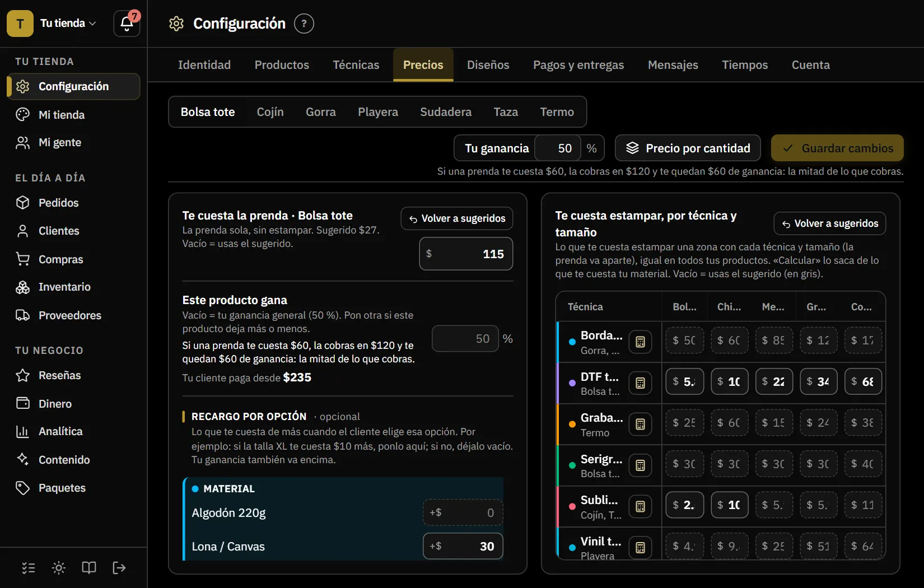This screenshot has width=924, height=588.
Task: Click Guardar cambios button
Action: [837, 148]
